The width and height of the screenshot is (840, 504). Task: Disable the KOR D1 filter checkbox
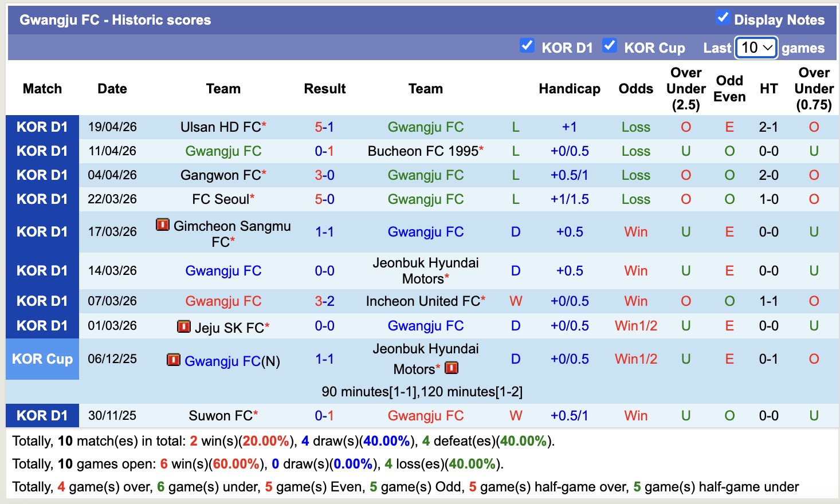(527, 45)
